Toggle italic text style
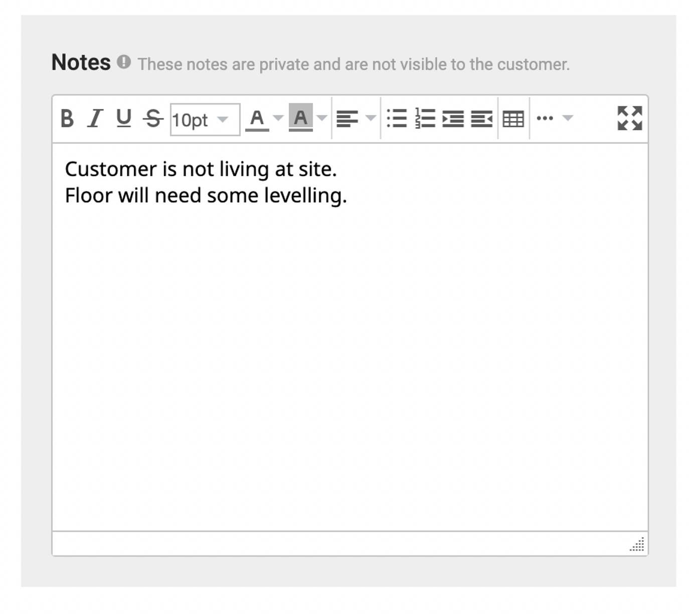Screen dimensions: 689x616 [95, 119]
